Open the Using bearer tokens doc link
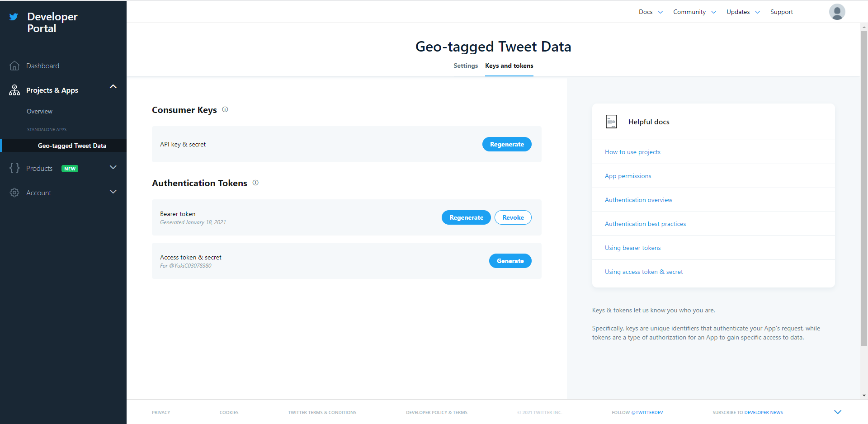868x424 pixels. (632, 248)
